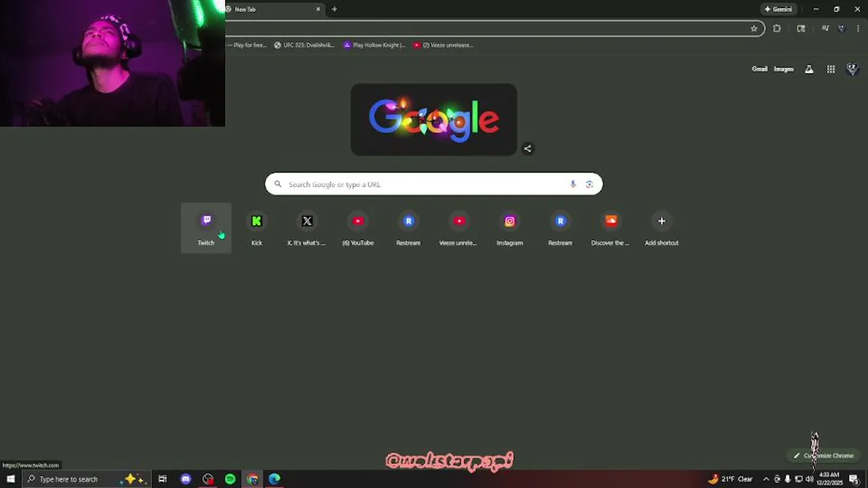
Task: Open the Instagram shortcut tile
Action: (x=509, y=228)
